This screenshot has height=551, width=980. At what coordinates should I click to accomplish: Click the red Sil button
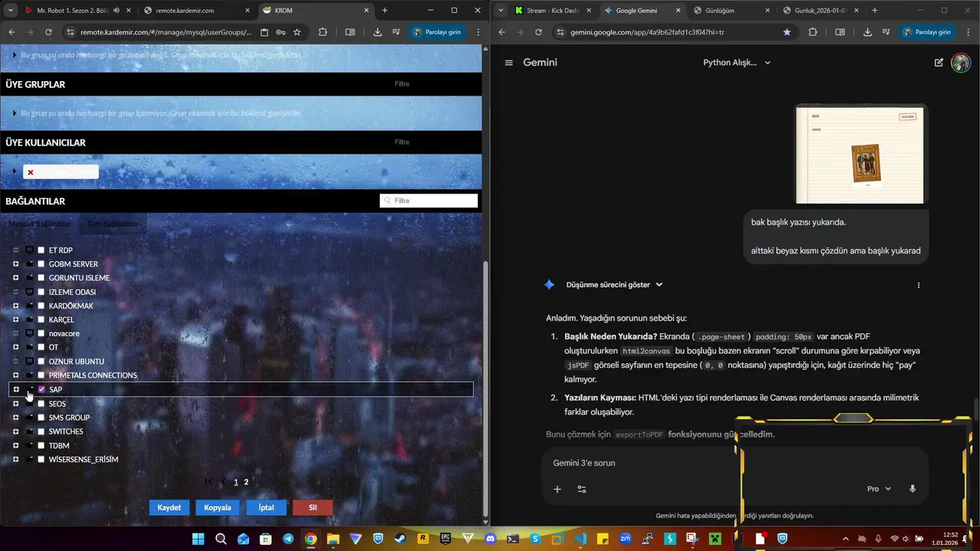(312, 507)
